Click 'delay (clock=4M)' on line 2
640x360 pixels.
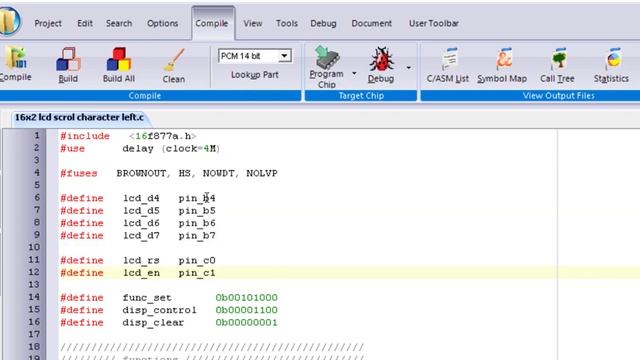(x=171, y=149)
